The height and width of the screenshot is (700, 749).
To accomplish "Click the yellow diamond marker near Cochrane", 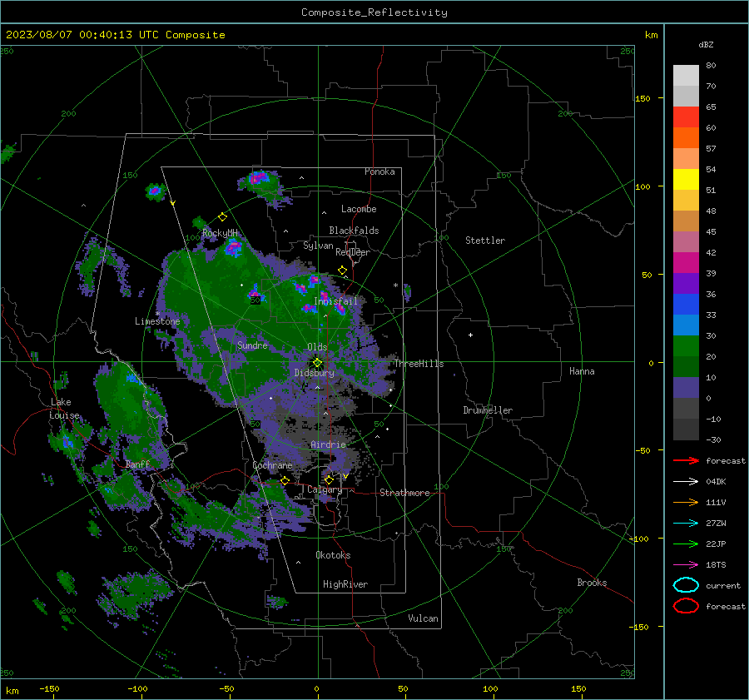I will coord(285,480).
